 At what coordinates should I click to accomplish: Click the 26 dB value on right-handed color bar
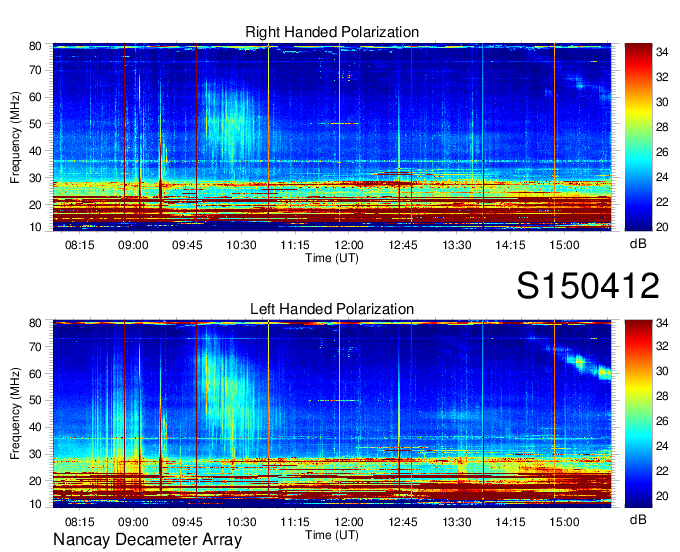[x=662, y=152]
